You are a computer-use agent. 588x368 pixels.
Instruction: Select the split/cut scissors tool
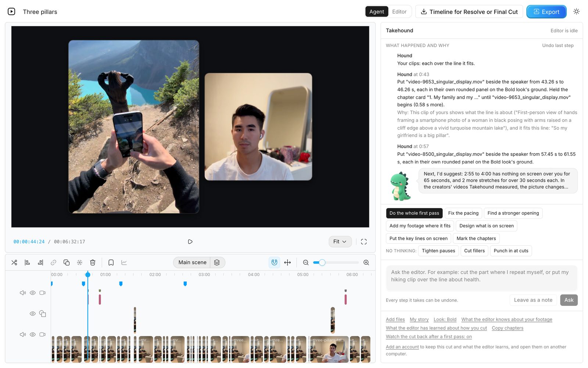click(14, 262)
